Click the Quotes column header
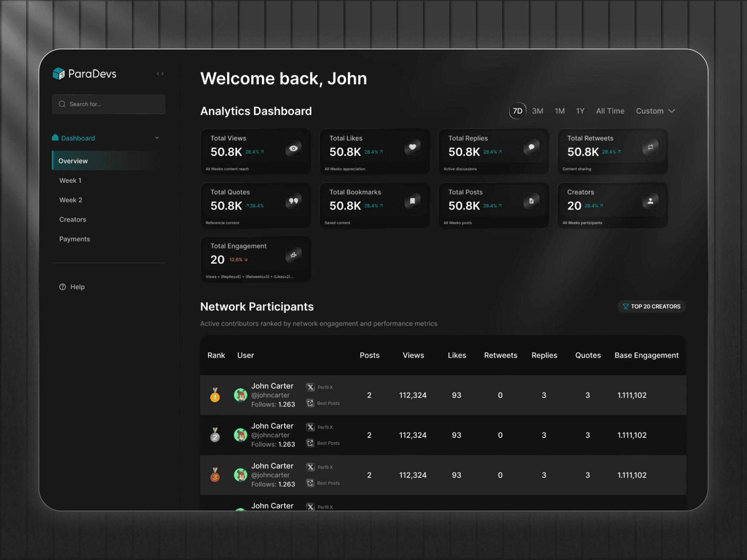The width and height of the screenshot is (747, 560). [588, 355]
